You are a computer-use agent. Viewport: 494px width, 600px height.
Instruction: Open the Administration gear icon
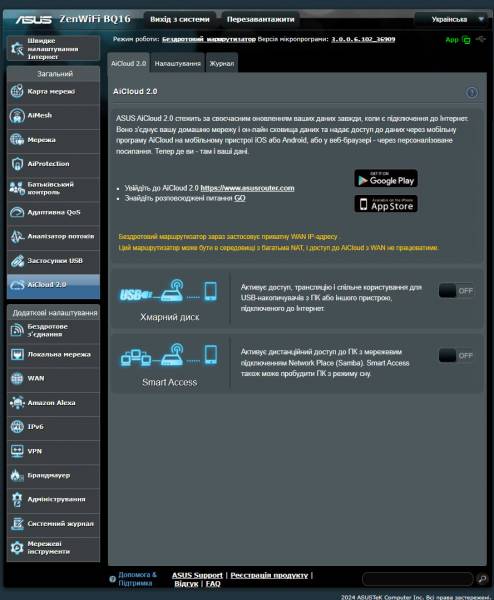(17, 499)
